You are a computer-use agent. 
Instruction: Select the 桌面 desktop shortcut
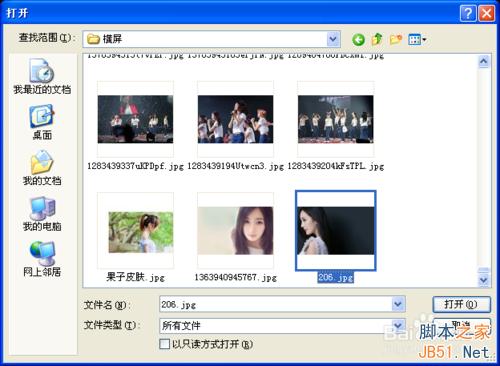coord(42,122)
